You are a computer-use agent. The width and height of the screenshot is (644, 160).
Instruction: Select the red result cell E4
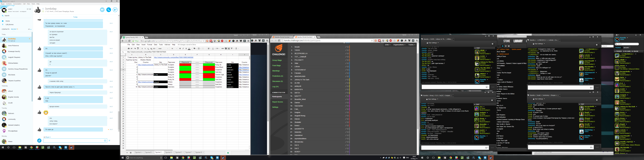[185, 65]
